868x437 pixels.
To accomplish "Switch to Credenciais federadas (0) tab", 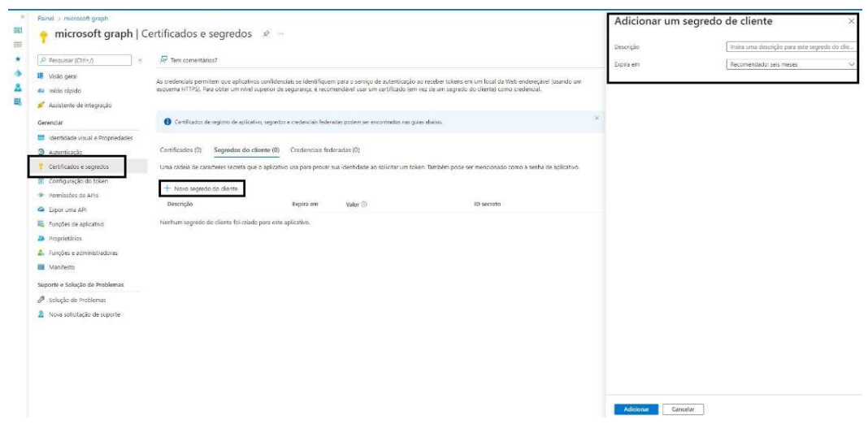I will (325, 150).
